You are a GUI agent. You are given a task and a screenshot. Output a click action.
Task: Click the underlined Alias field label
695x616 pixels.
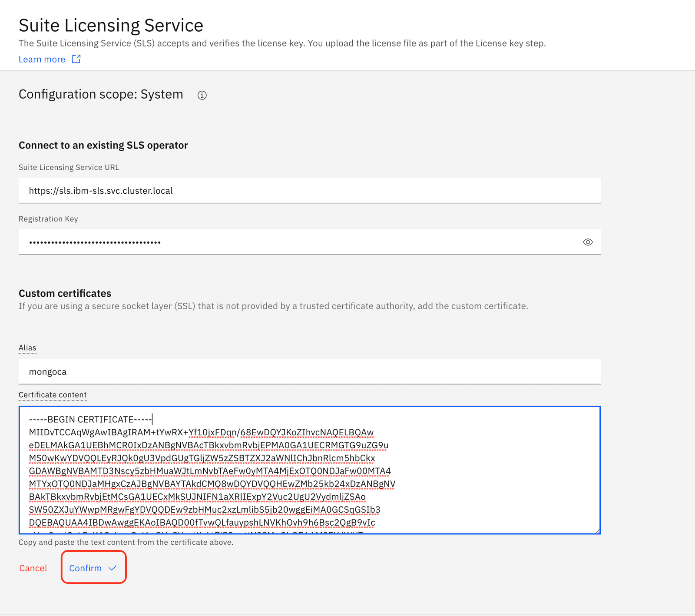click(27, 348)
